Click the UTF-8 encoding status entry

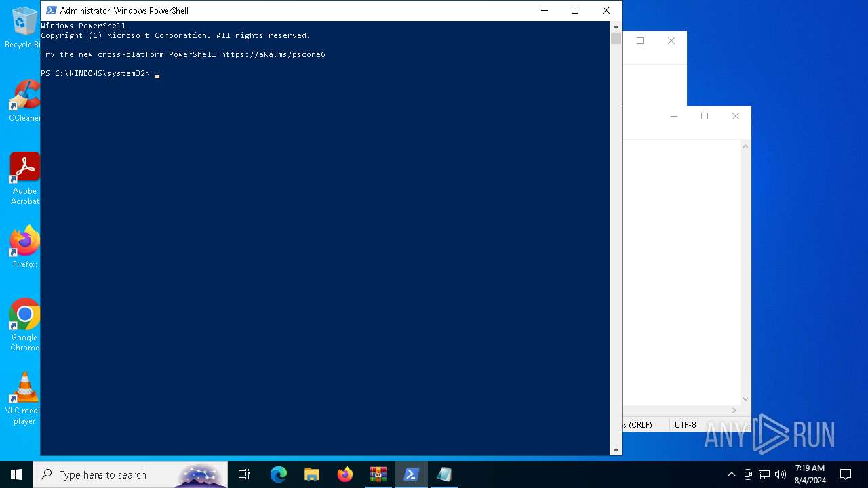(x=685, y=425)
